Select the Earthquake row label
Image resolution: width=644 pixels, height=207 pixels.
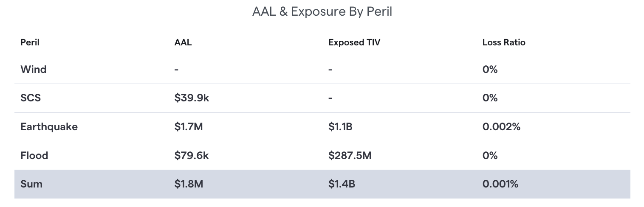(x=49, y=127)
